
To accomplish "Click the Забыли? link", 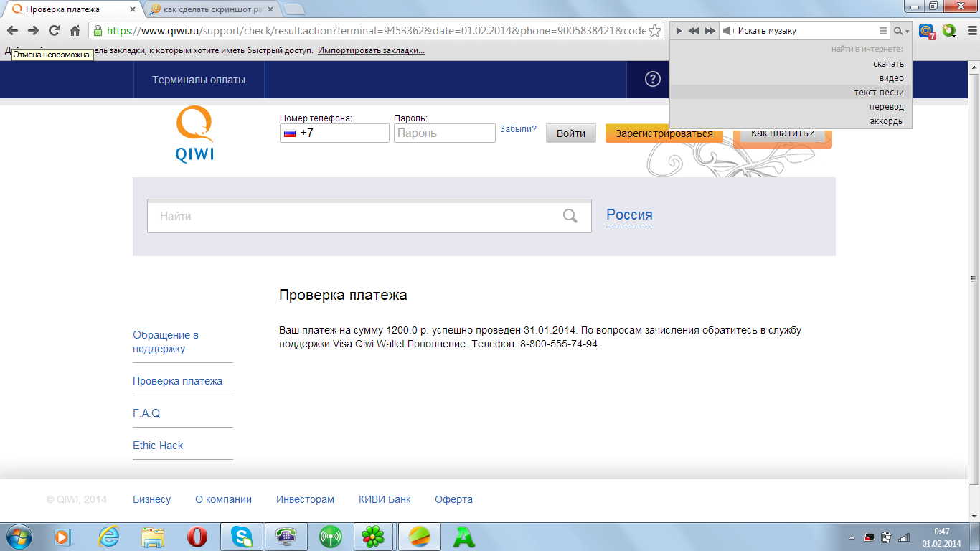I will pyautogui.click(x=518, y=129).
